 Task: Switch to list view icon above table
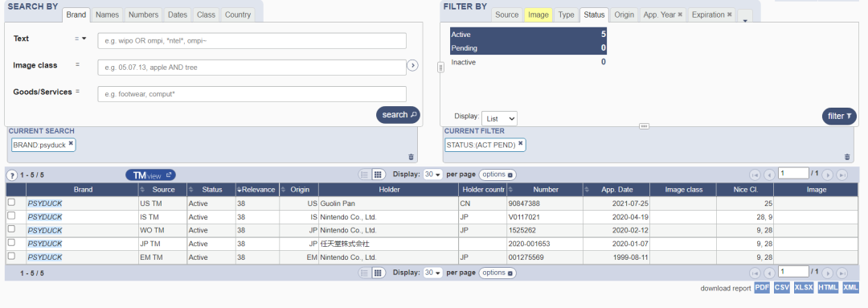[x=364, y=175]
